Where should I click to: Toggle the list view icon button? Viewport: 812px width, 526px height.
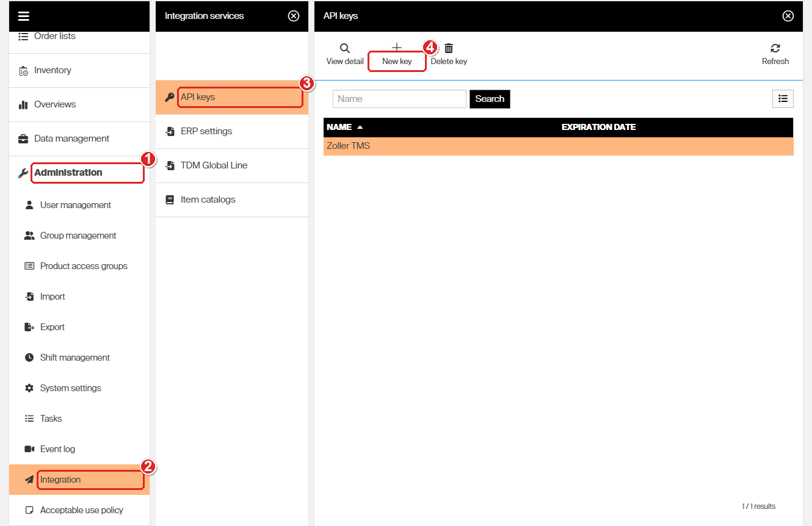[783, 99]
